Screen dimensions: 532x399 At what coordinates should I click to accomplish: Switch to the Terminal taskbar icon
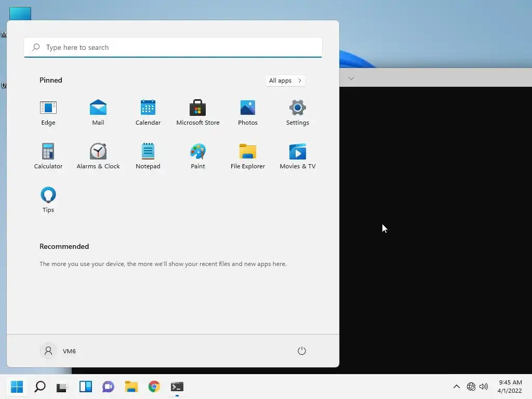pos(177,387)
